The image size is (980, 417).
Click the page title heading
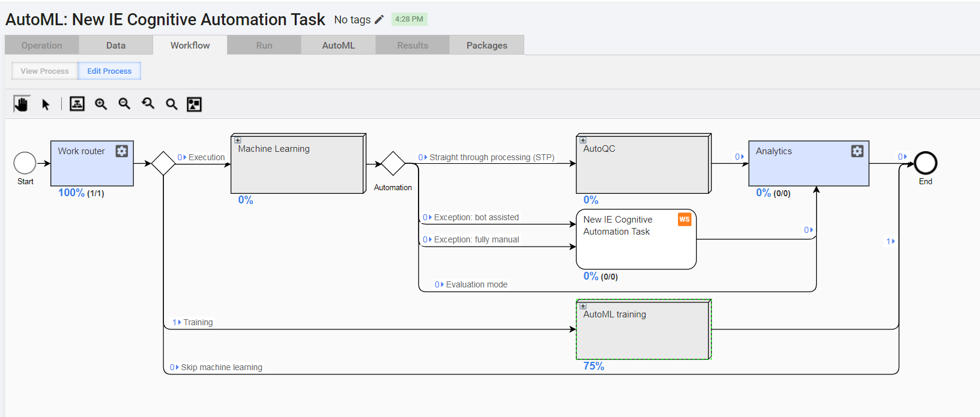pos(165,19)
